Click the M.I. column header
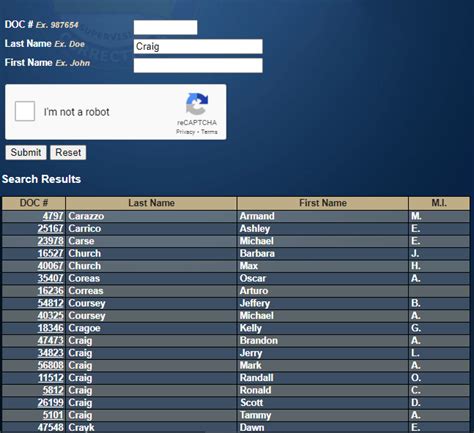 click(x=439, y=203)
